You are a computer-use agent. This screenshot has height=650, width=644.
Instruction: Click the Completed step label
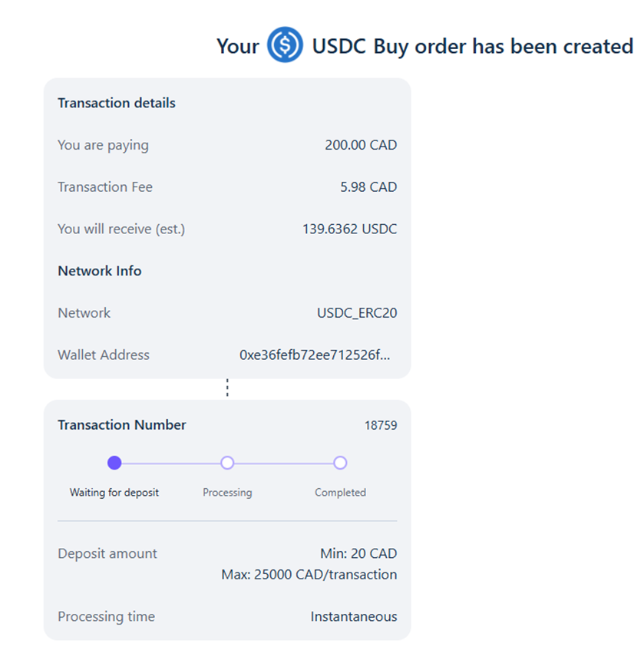coord(340,493)
